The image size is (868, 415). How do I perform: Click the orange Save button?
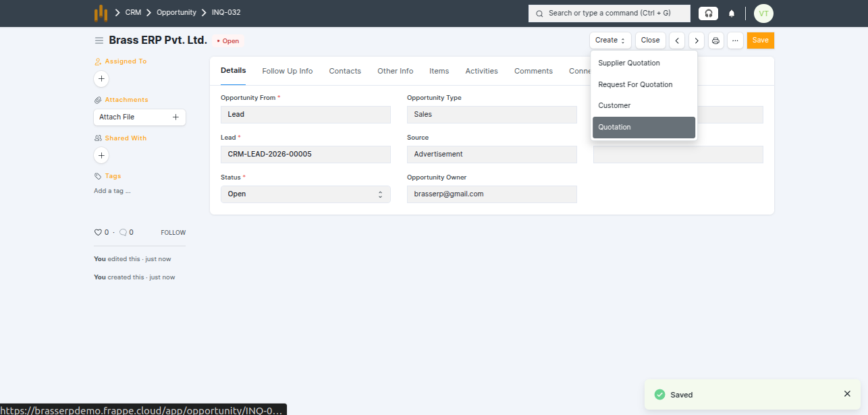(x=760, y=40)
